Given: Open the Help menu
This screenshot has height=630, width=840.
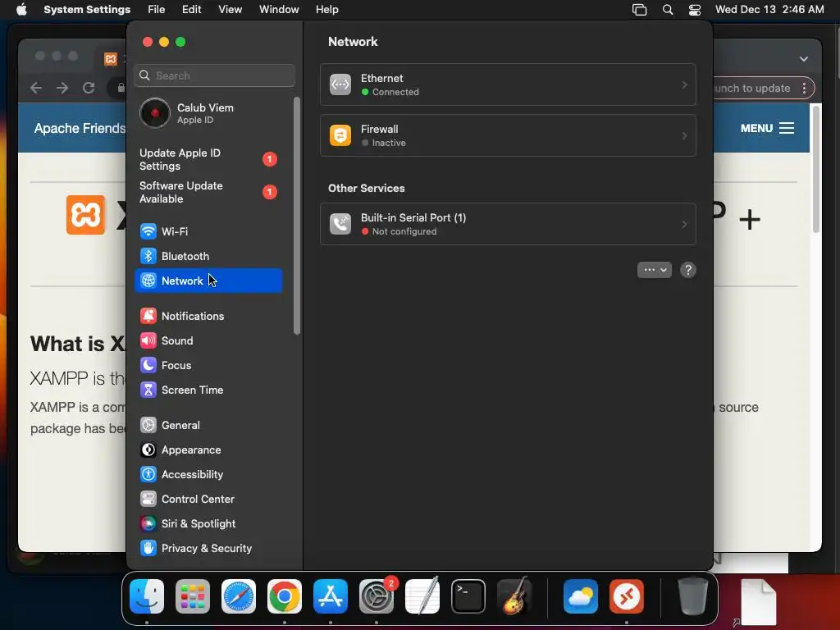Looking at the screenshot, I should 326,9.
